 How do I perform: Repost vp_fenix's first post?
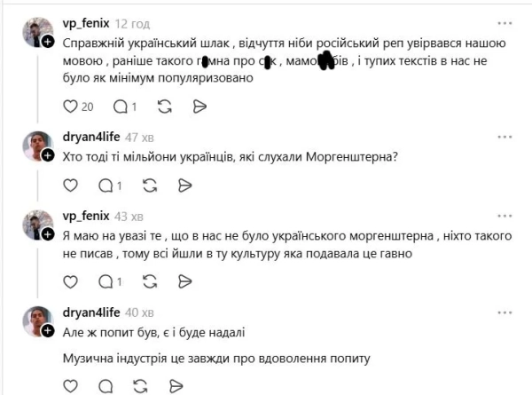(165, 107)
